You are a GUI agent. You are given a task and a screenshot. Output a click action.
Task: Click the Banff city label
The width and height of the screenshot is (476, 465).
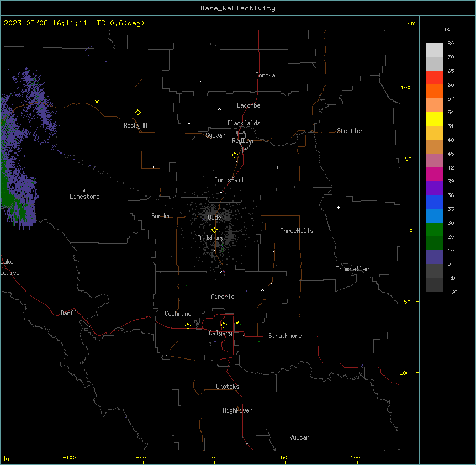68,313
